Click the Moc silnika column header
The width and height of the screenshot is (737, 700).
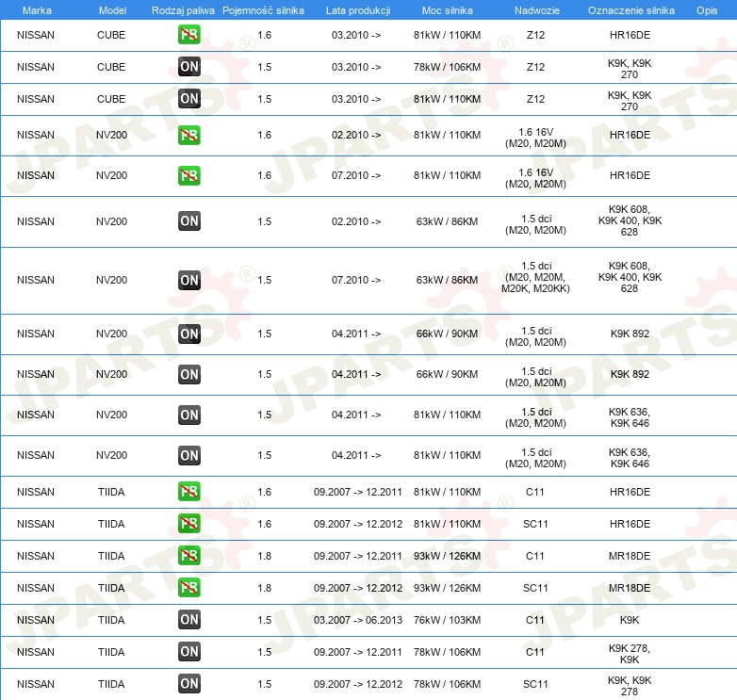pos(448,10)
